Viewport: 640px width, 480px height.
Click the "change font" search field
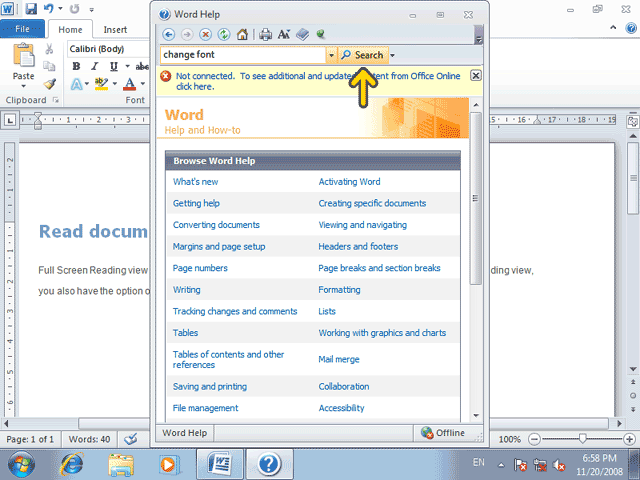coord(243,55)
